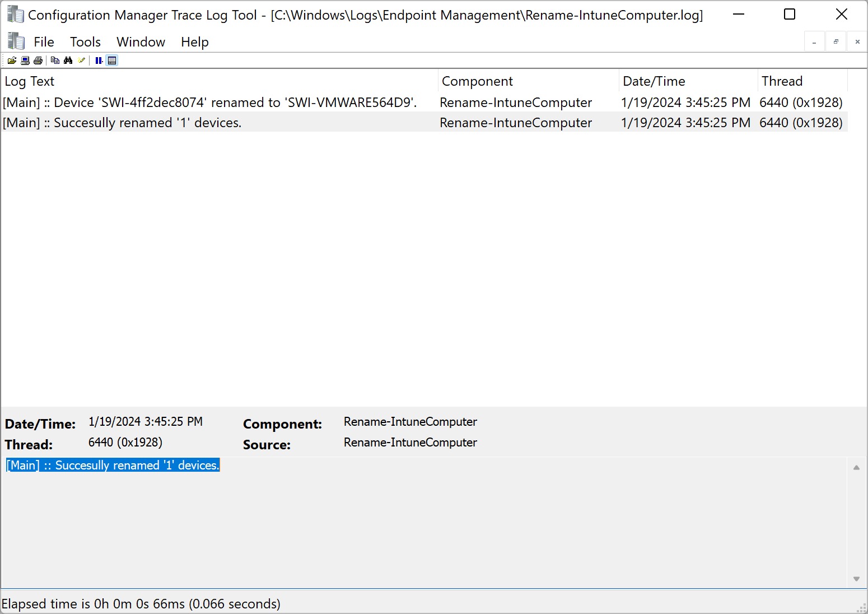This screenshot has width=868, height=614.
Task: Activate the highlight pen toolbar icon
Action: tap(82, 60)
